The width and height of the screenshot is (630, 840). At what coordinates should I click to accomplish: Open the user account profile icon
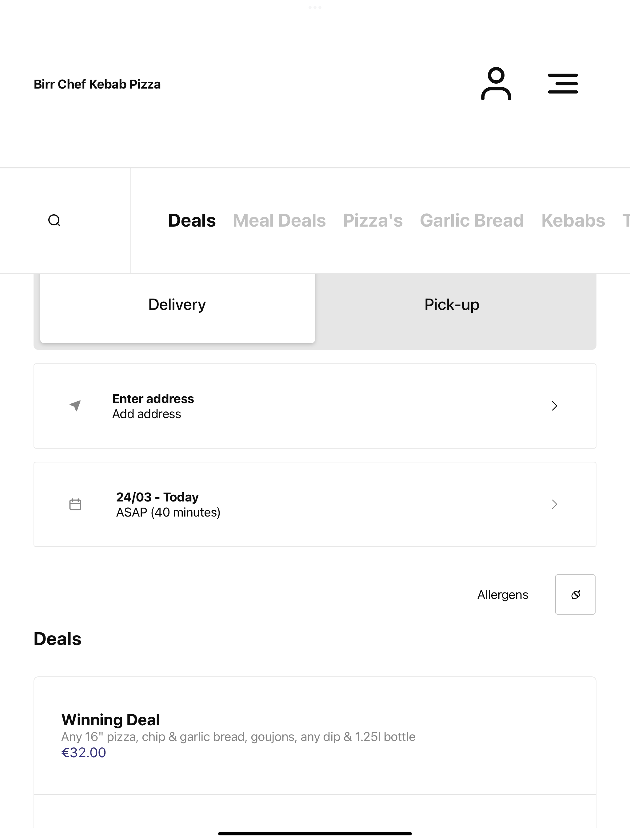tap(496, 84)
